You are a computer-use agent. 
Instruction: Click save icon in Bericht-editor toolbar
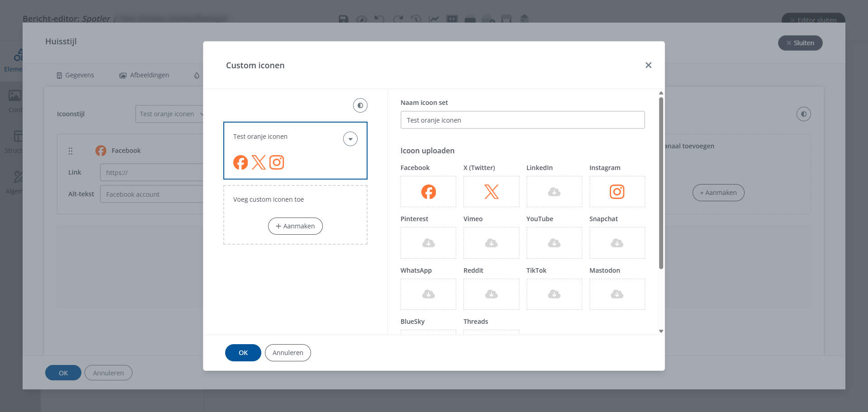coord(344,19)
